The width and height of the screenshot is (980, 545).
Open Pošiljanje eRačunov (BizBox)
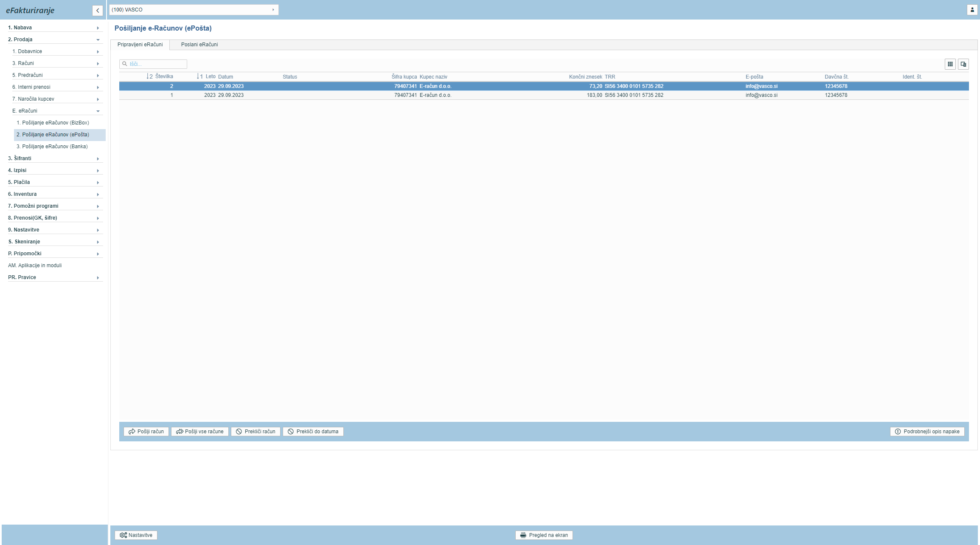[x=53, y=123]
